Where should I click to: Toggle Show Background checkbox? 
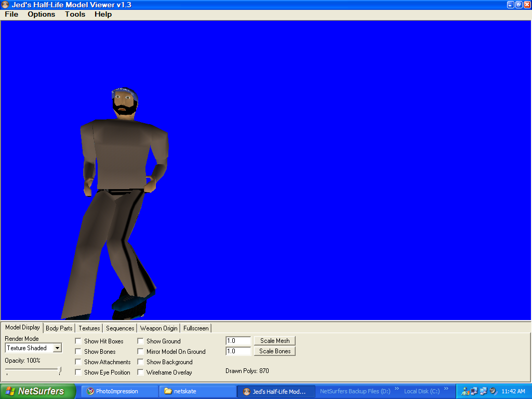pos(140,362)
